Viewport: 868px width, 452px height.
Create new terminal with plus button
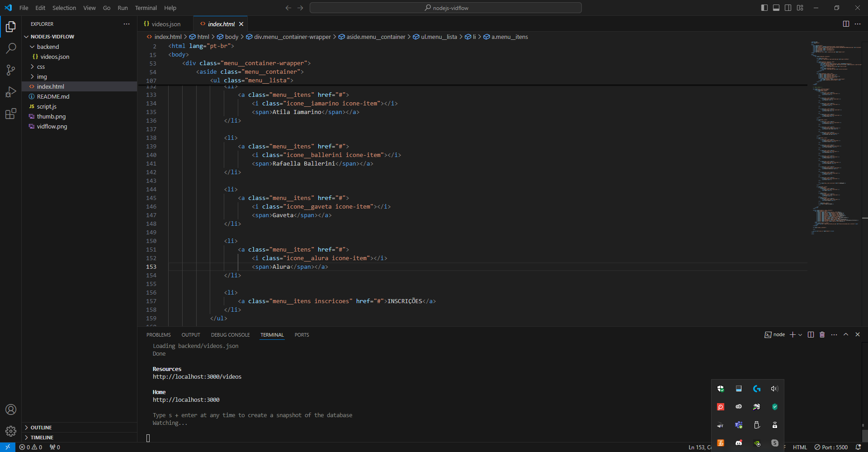click(x=793, y=335)
